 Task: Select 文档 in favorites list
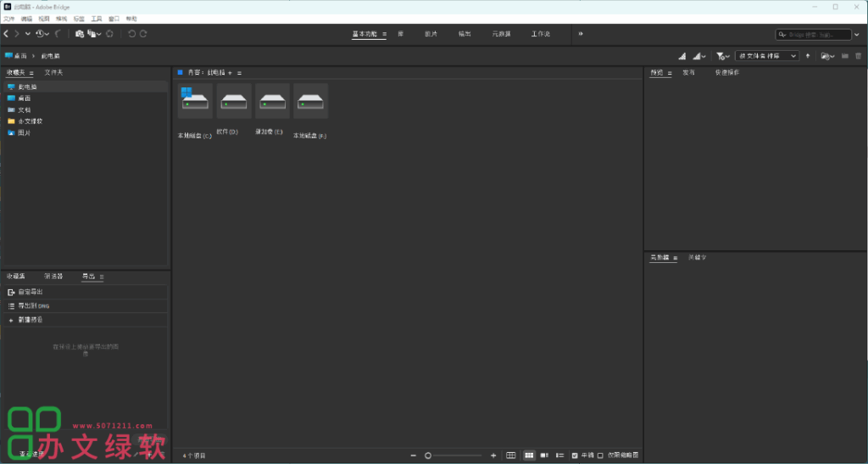click(x=86, y=109)
